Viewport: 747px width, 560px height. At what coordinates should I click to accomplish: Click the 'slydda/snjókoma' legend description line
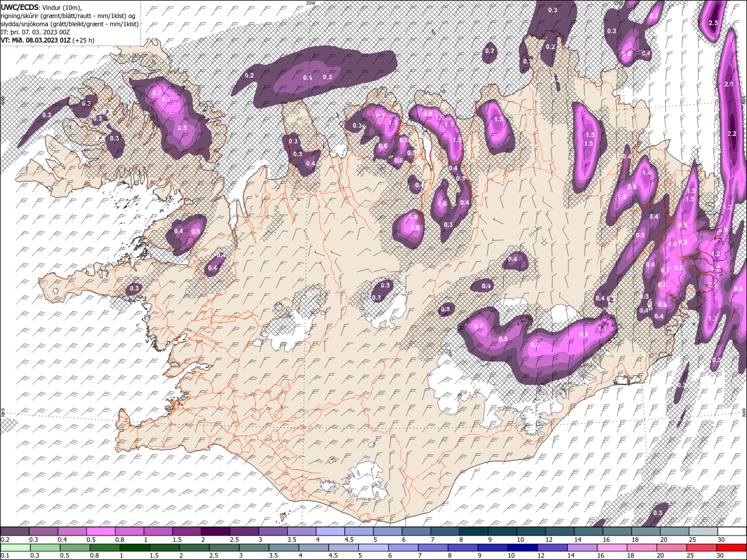[69, 24]
